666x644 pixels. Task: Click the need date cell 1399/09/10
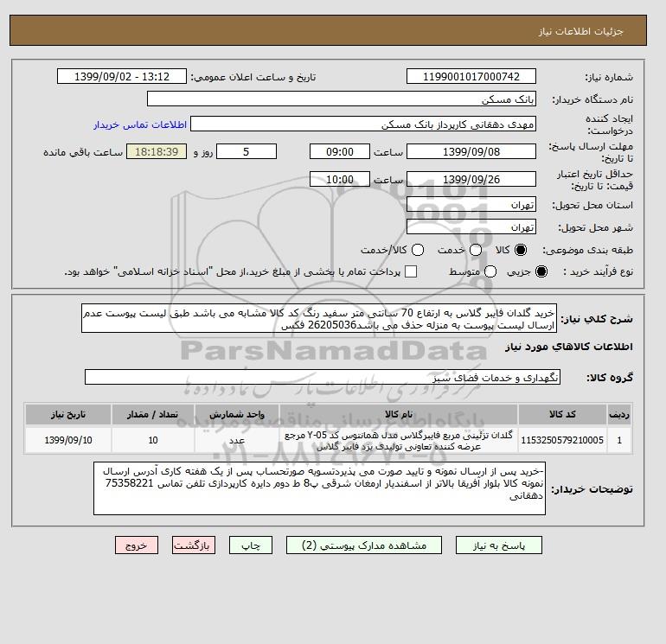(68, 440)
